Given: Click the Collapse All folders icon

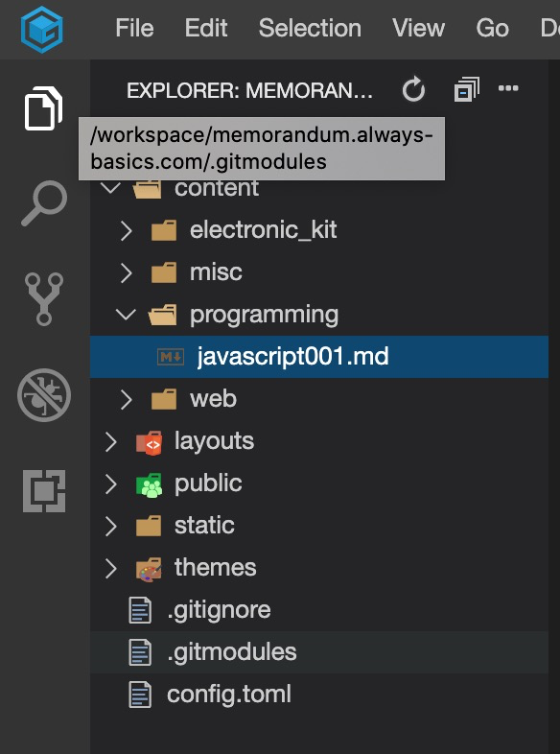Looking at the screenshot, I should tap(466, 89).
